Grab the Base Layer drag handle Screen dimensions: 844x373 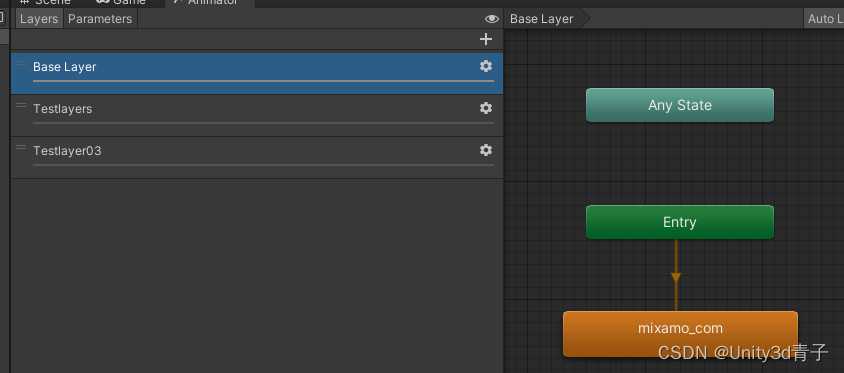[x=21, y=64]
